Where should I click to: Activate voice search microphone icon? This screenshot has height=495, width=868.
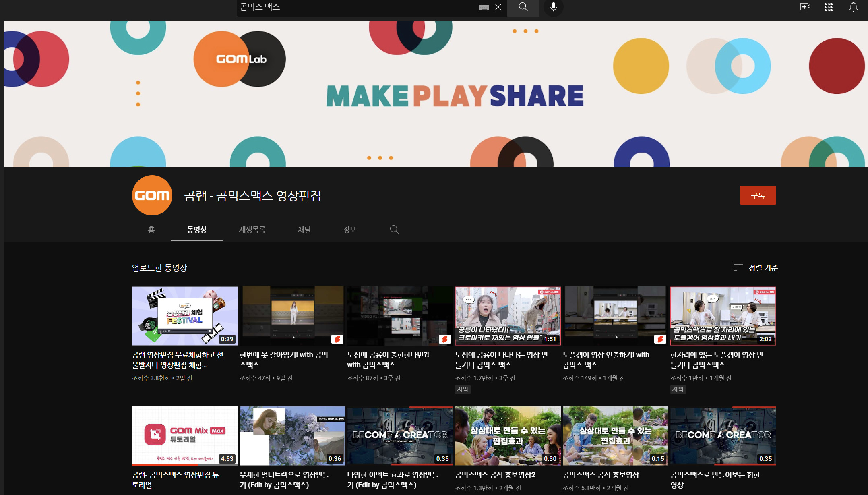click(554, 7)
